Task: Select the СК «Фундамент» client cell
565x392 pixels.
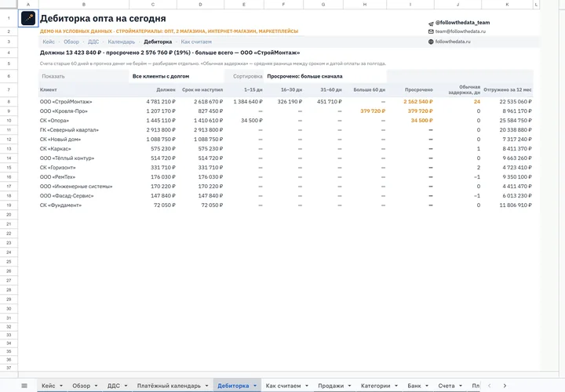Action: pos(84,205)
